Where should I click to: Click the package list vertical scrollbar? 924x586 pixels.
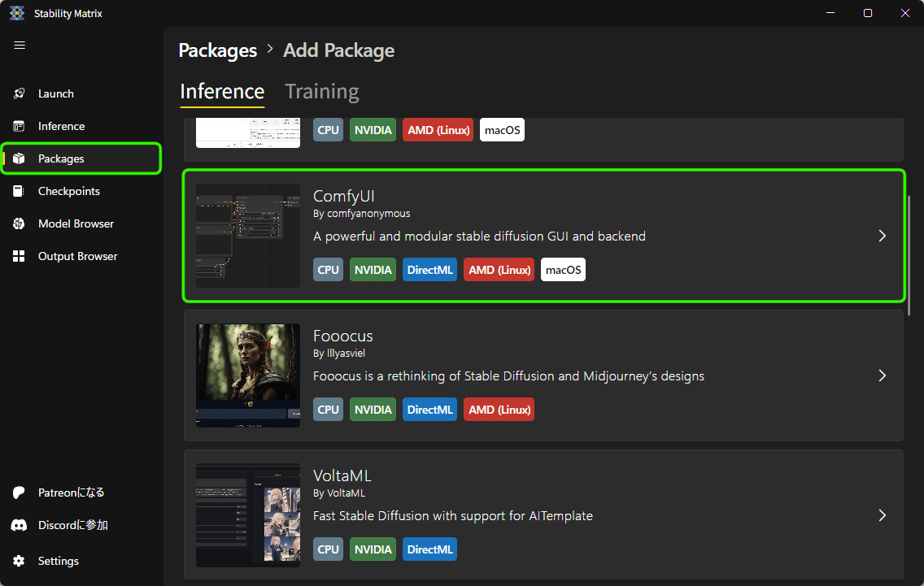click(909, 255)
